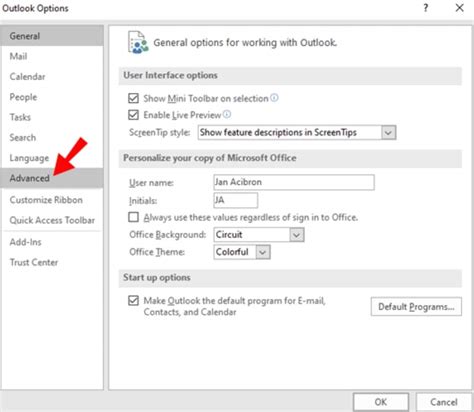The height and width of the screenshot is (412, 474).
Task: Open the Mail options category
Action: [x=52, y=56]
